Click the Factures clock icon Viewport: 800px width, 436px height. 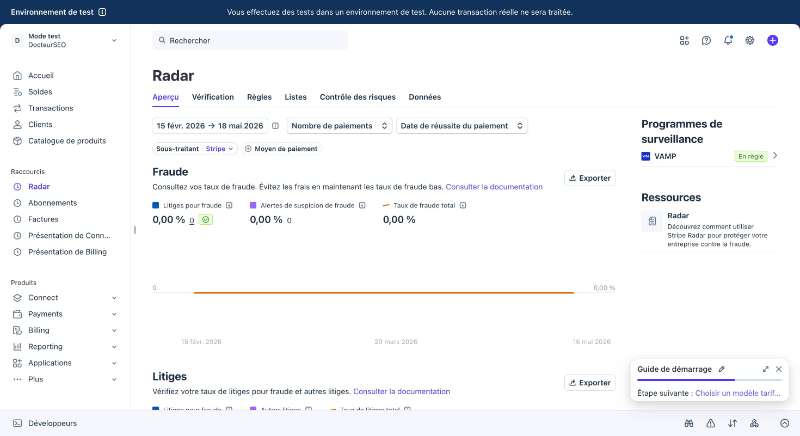[x=17, y=219]
